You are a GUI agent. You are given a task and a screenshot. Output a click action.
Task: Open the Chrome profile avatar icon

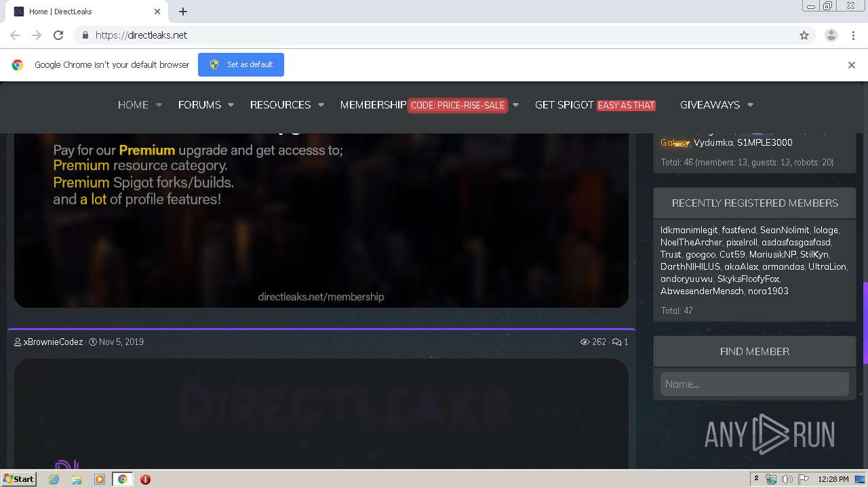[x=831, y=35]
